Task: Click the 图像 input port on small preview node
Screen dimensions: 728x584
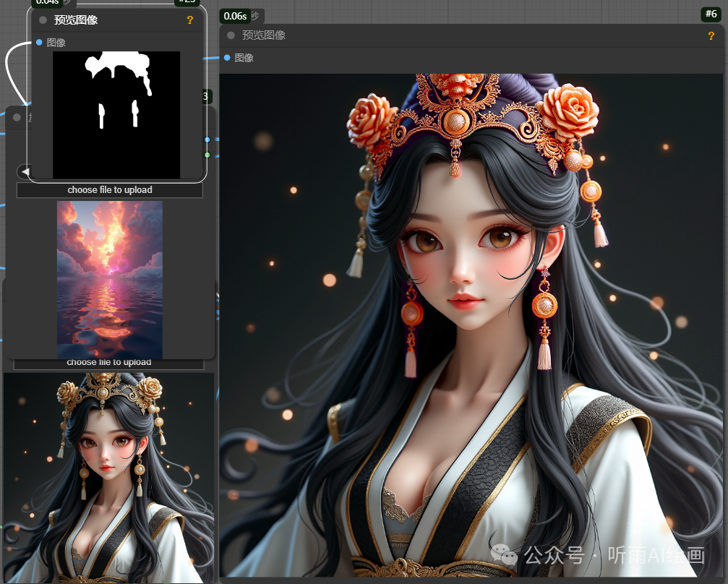Action: tap(39, 42)
